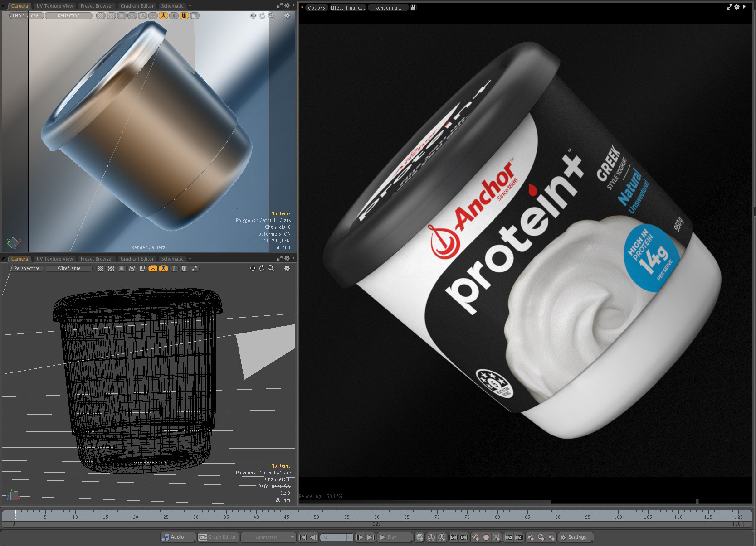Open Reflection shading style dropdown
This screenshot has width=756, height=546.
pos(68,15)
